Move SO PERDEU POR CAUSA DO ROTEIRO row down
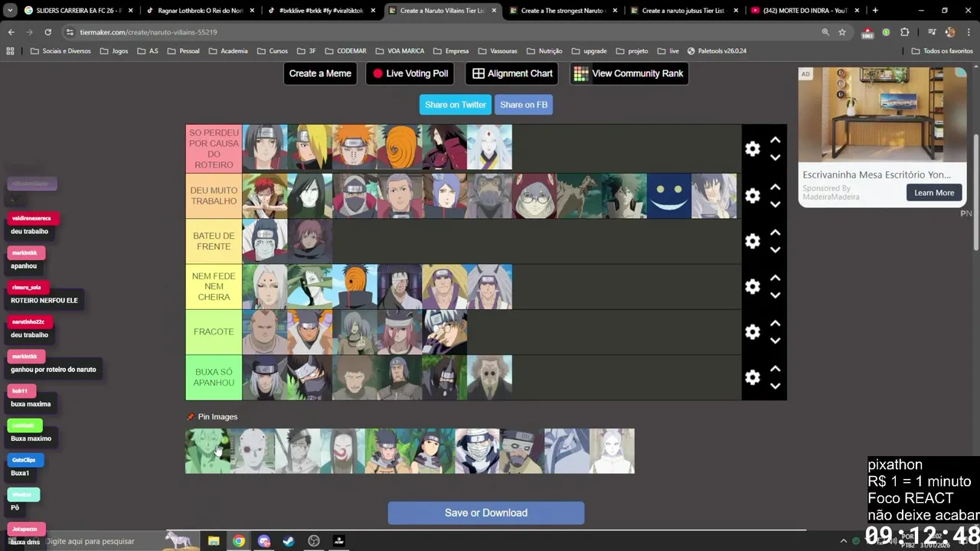 pyautogui.click(x=775, y=157)
